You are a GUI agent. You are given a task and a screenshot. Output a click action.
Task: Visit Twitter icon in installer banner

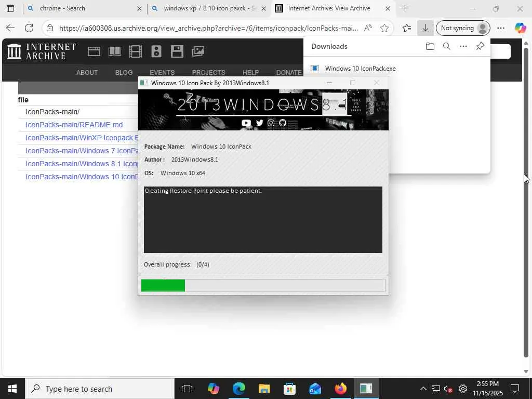click(x=260, y=123)
